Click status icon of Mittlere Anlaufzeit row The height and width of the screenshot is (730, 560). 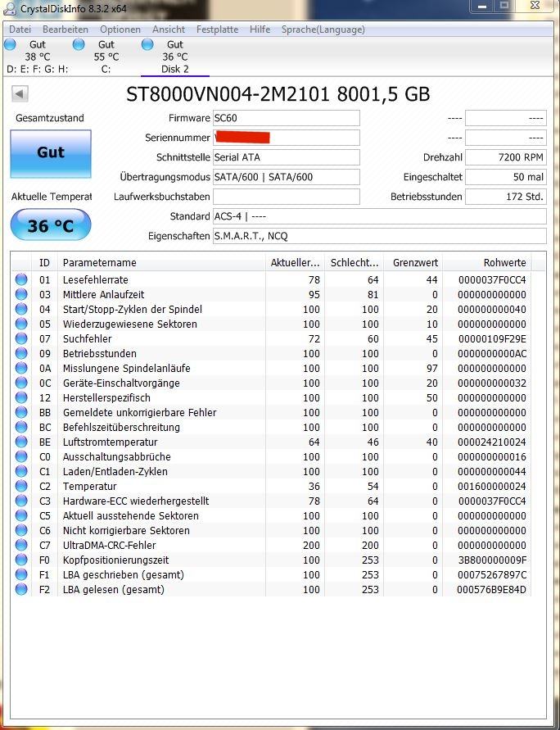tap(21, 295)
